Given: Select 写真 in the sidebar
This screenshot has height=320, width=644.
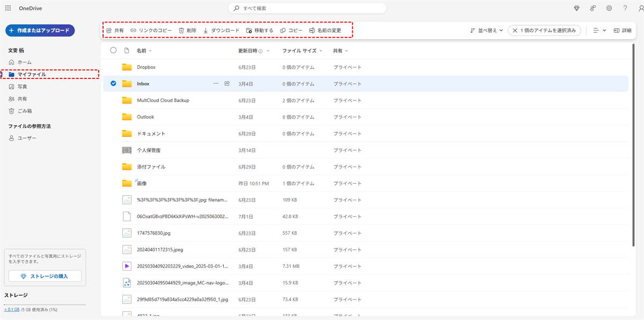Looking at the screenshot, I should (x=22, y=86).
